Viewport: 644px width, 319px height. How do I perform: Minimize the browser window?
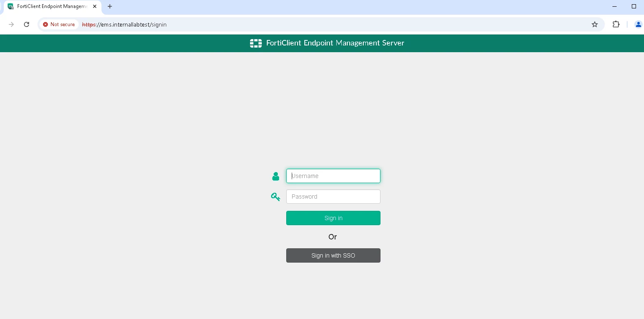[615, 6]
